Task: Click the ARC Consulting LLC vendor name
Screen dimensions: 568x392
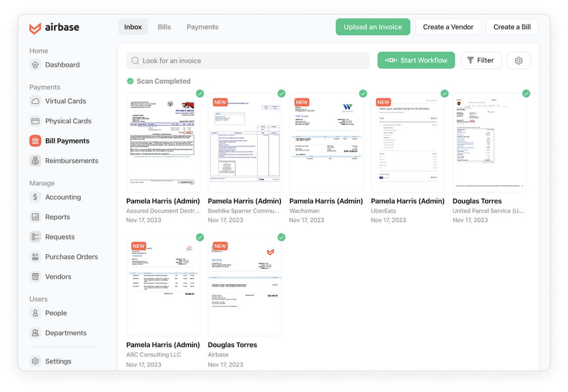Action: click(153, 355)
